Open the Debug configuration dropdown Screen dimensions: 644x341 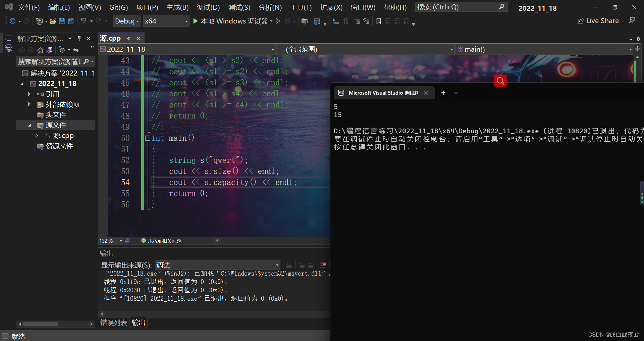tap(127, 21)
